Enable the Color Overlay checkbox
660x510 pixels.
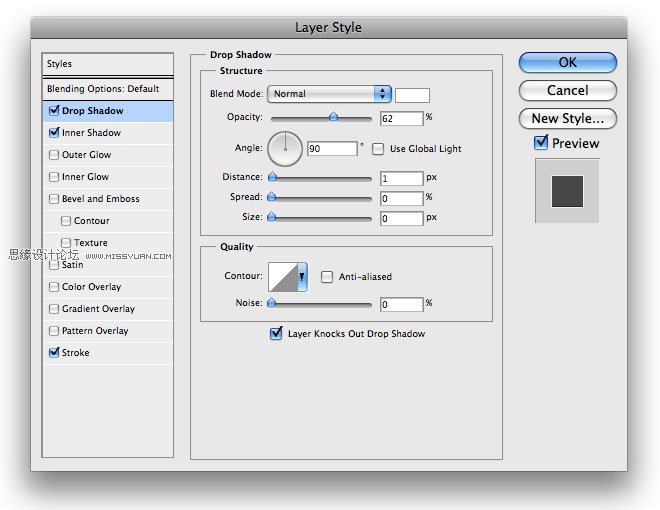tap(54, 287)
